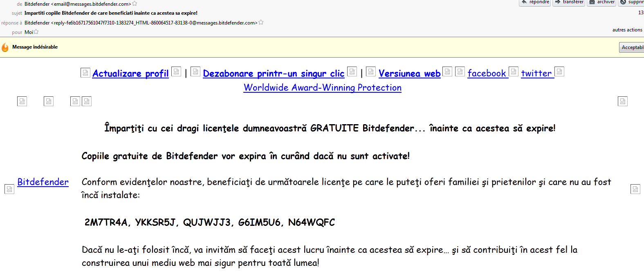The width and height of the screenshot is (644, 272).
Task: Click paragraph starting Conform evidențelor noastre
Action: point(346,188)
